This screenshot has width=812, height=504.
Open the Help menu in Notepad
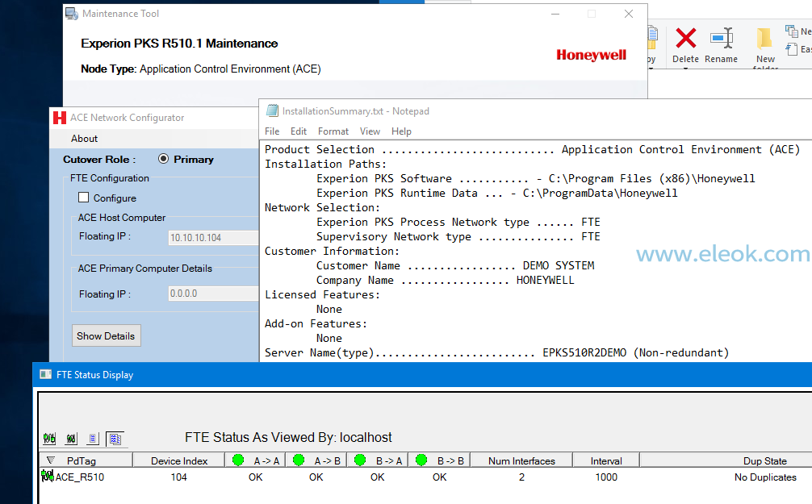click(x=401, y=131)
